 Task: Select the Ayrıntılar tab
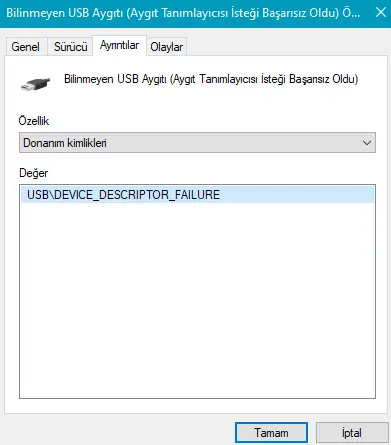pos(119,45)
